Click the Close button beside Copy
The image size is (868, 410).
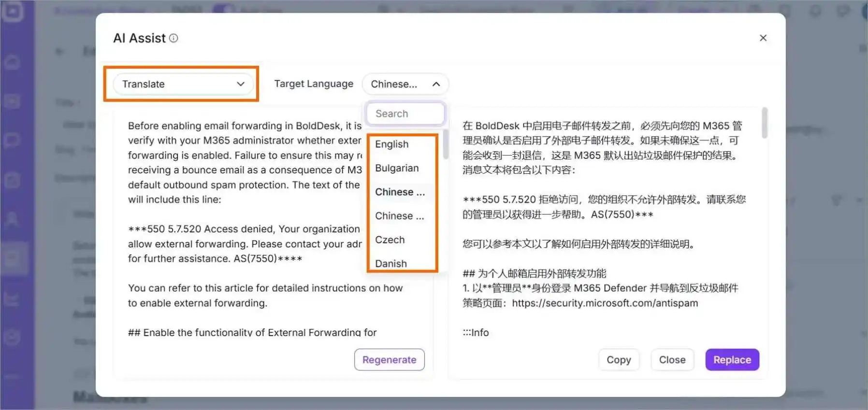click(672, 360)
